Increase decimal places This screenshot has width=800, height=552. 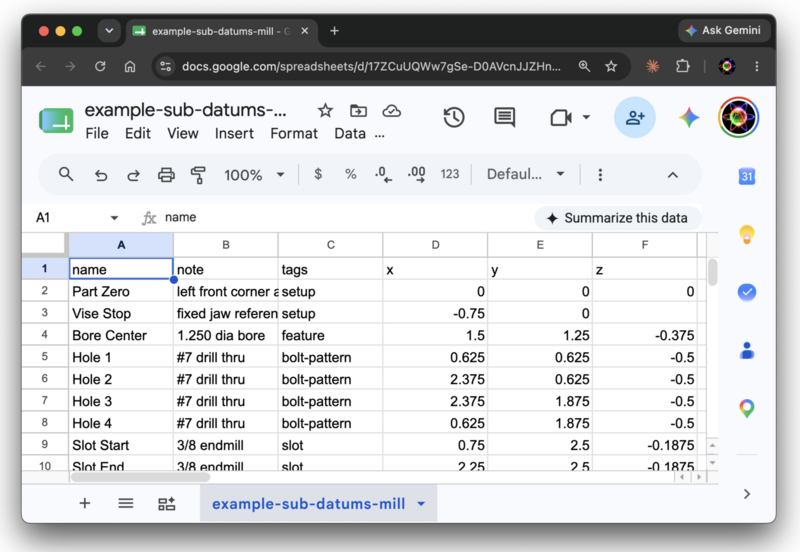[x=416, y=174]
